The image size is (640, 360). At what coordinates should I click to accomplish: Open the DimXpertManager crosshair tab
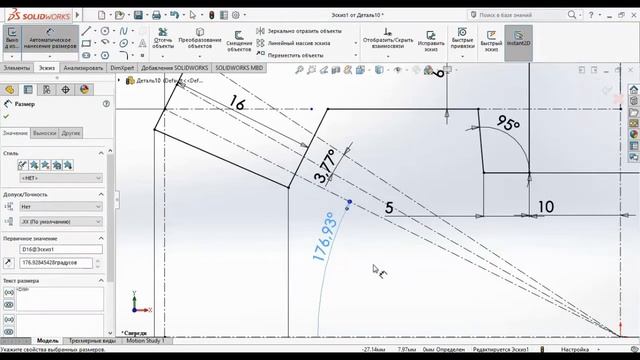65,90
